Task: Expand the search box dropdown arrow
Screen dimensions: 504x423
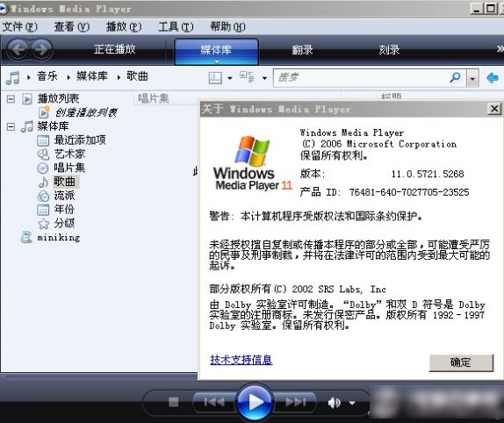Action: 472,78
